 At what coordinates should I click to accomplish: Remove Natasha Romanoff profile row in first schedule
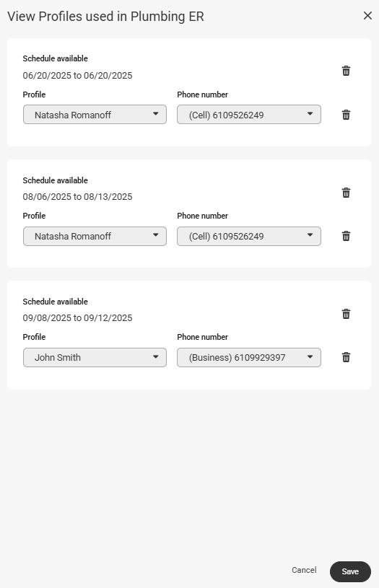point(346,115)
